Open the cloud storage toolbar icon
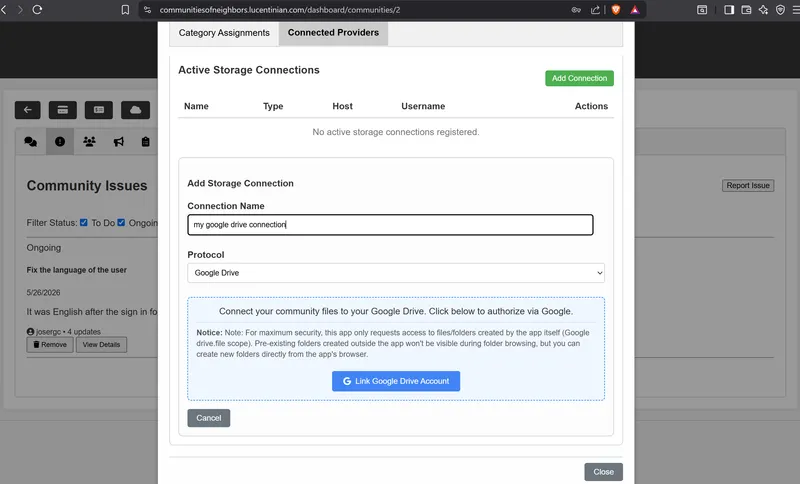The height and width of the screenshot is (484, 800). coord(135,110)
